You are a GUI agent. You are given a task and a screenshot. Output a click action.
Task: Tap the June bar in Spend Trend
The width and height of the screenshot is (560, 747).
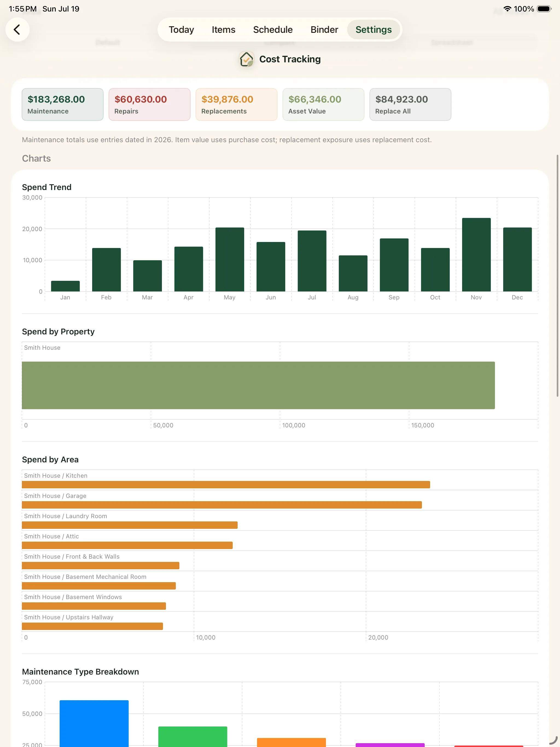click(x=271, y=266)
